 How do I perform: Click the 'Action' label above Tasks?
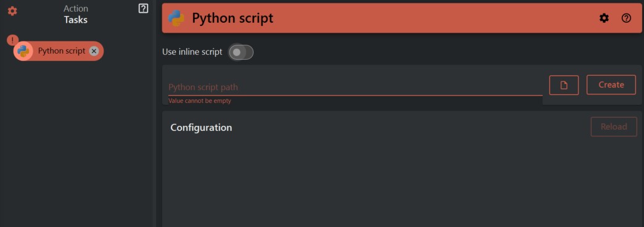[76, 8]
